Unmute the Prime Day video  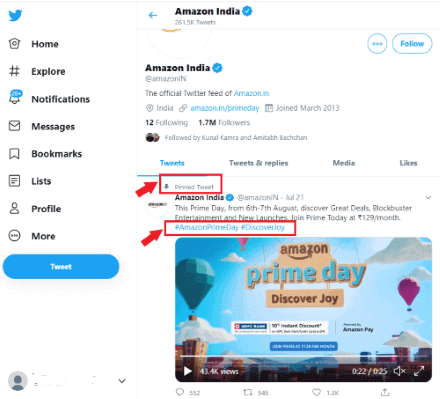399,371
